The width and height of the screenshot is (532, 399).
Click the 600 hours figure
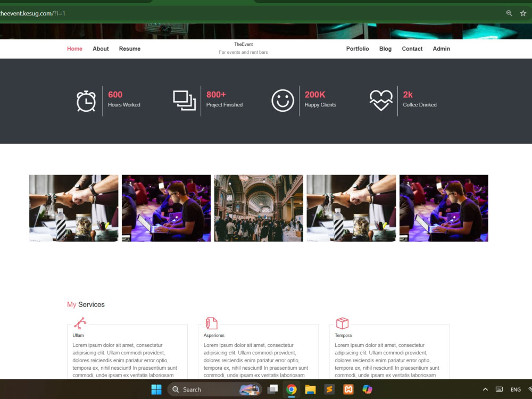click(115, 95)
